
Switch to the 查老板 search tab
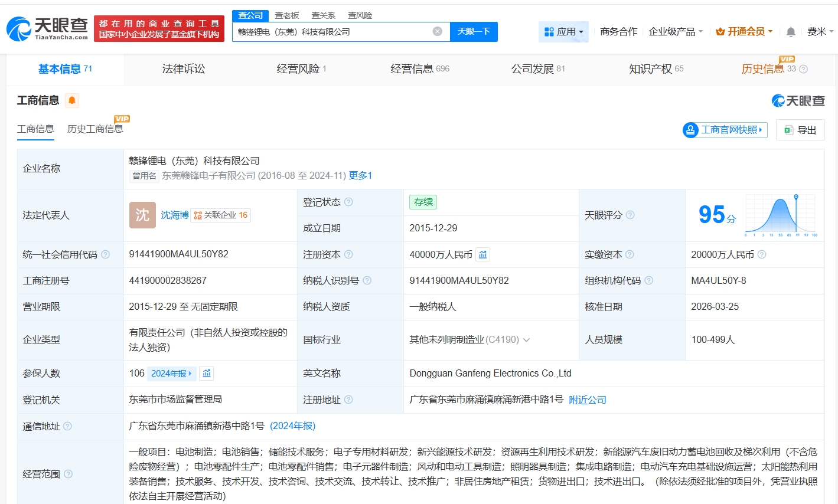[x=287, y=15]
